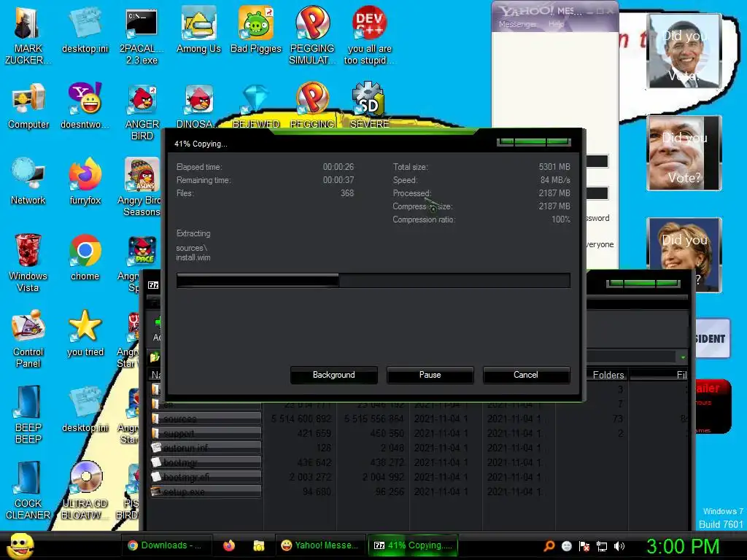Open the pinned folder taskbar icon

[259, 545]
